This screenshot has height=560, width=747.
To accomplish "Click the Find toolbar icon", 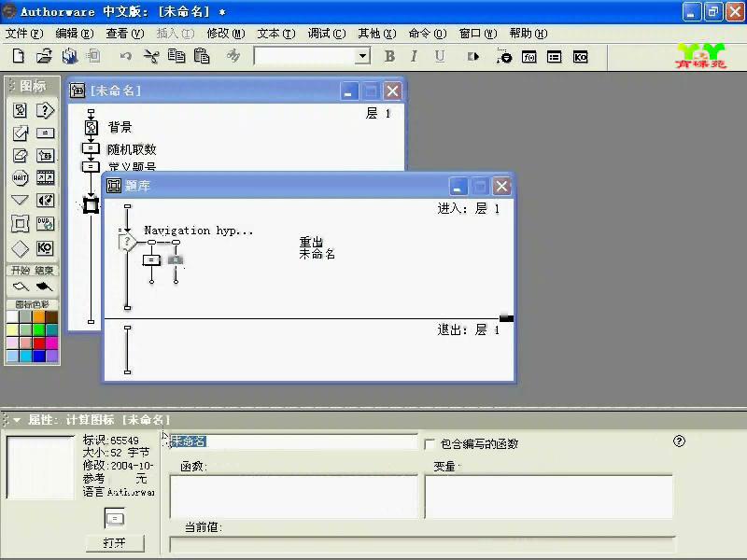I will (x=233, y=56).
